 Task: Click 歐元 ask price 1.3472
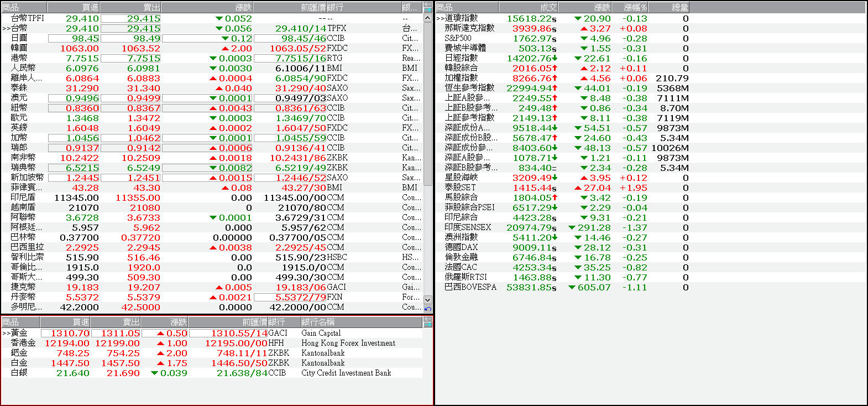(x=144, y=118)
